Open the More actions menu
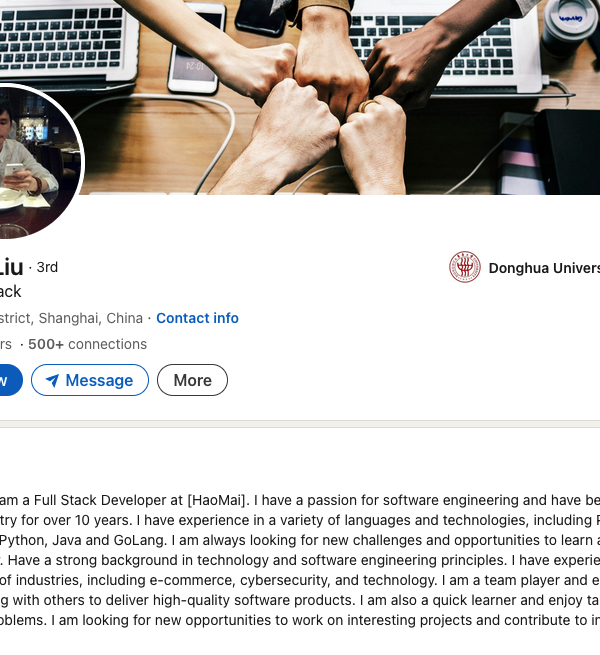The width and height of the screenshot is (600, 655). coord(192,380)
